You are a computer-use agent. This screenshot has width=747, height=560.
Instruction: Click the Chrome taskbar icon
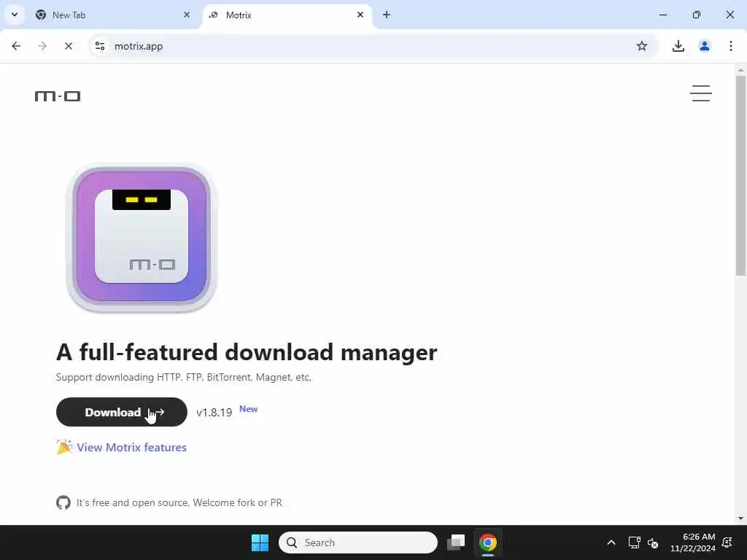tap(488, 542)
